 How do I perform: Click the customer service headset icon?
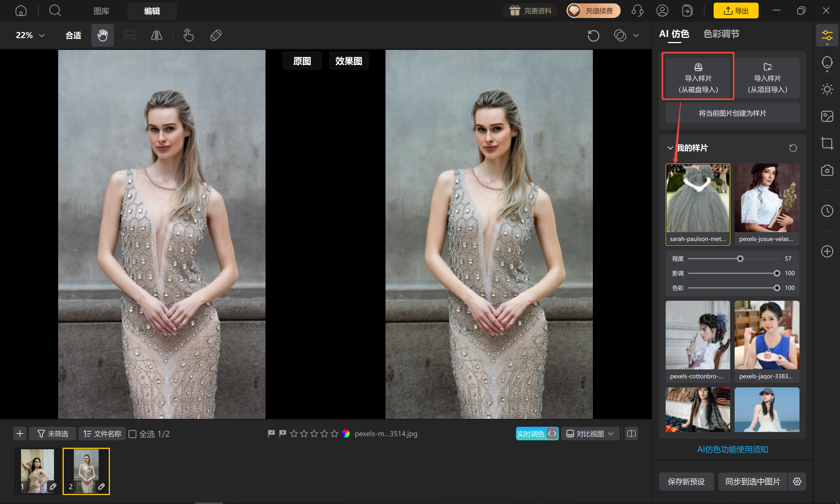pos(637,10)
